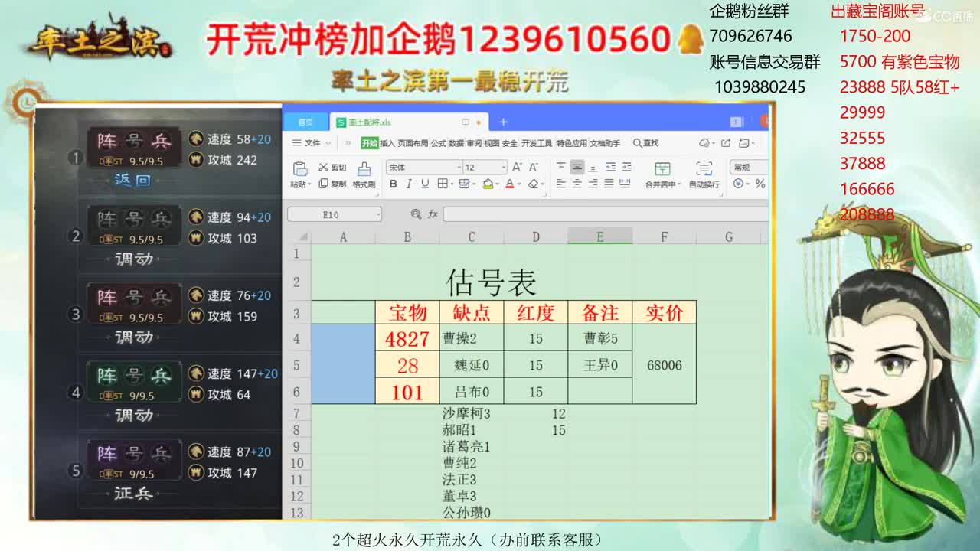980x551 pixels.
Task: Click the top vertical align icon
Action: (x=561, y=166)
